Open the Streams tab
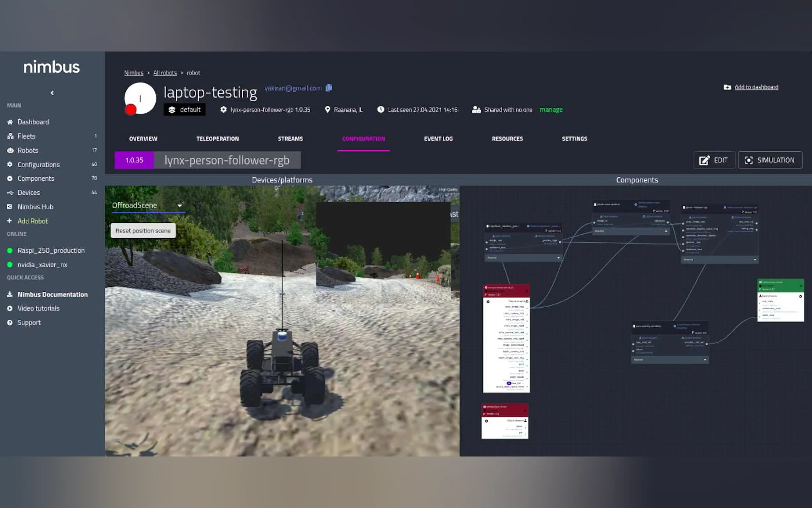The height and width of the screenshot is (508, 812). (x=290, y=139)
